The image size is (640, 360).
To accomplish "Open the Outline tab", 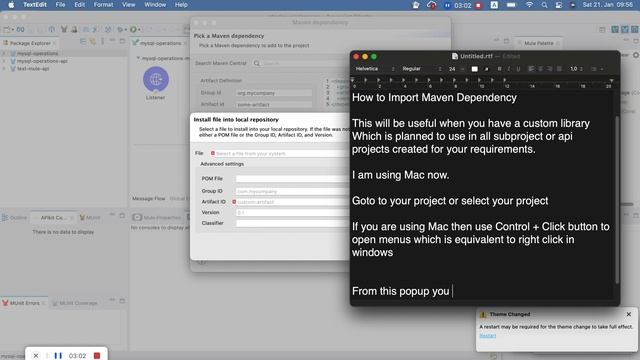I will pyautogui.click(x=15, y=218).
